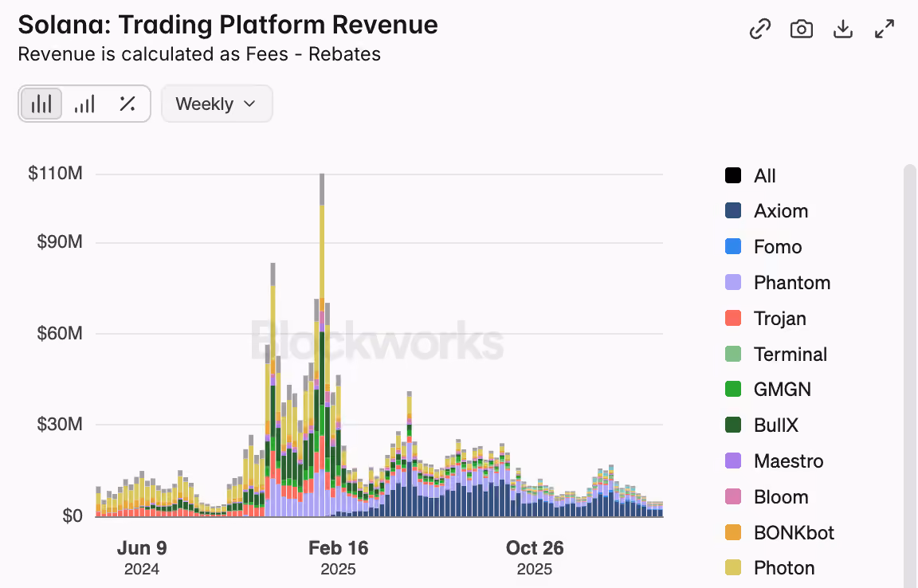Click the chevron next to Weekly

click(x=250, y=104)
